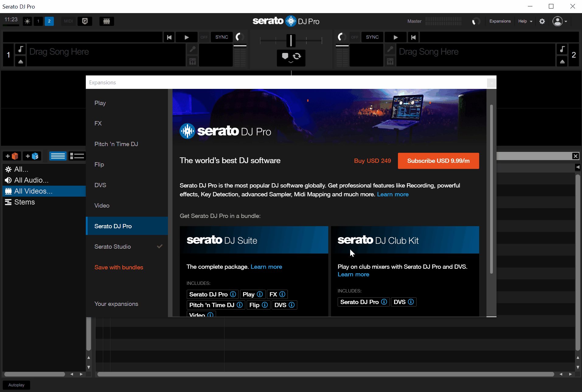Select the 2-deck layout button
Image resolution: width=582 pixels, height=392 pixels.
49,21
